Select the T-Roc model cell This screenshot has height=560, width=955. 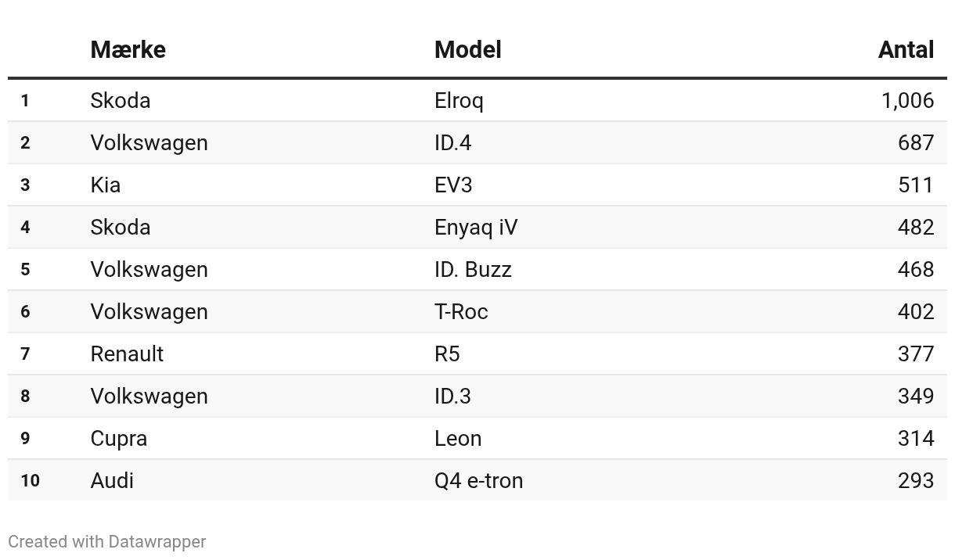[461, 311]
